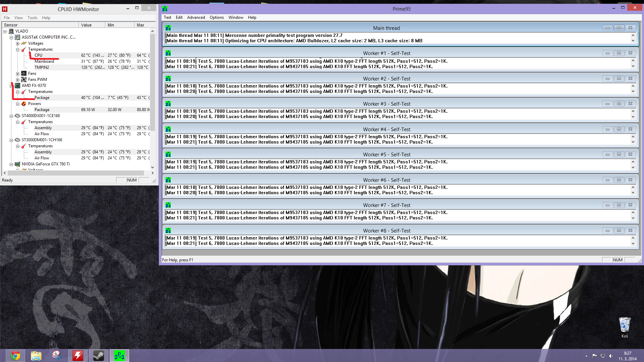Collapse the Powers node
Viewport: 644px width, 362px height.
[x=17, y=104]
